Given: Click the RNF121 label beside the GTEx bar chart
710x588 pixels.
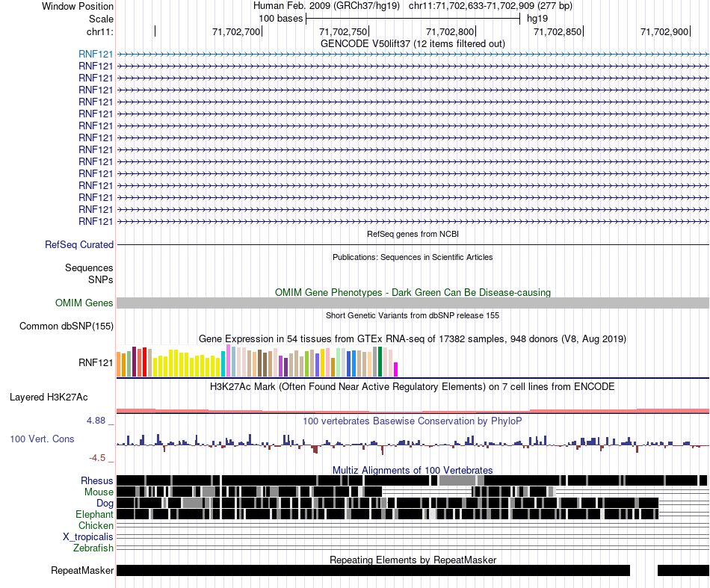Looking at the screenshot, I should [96, 362].
